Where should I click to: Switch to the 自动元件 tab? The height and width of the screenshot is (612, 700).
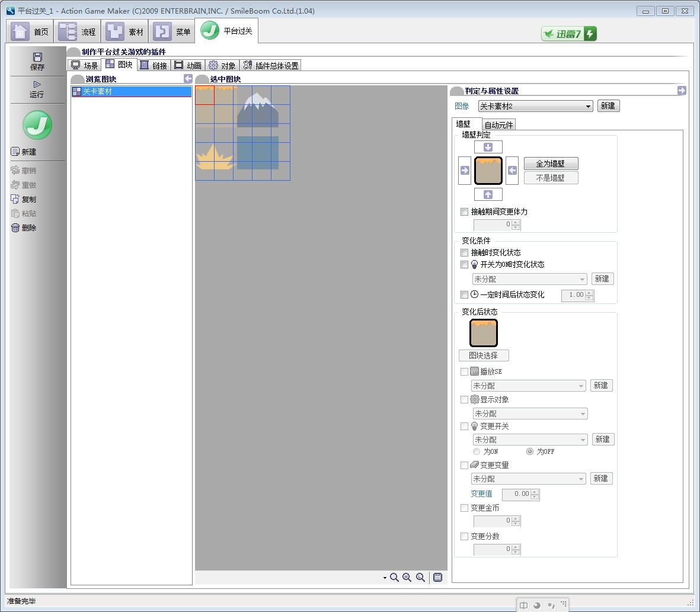[498, 125]
